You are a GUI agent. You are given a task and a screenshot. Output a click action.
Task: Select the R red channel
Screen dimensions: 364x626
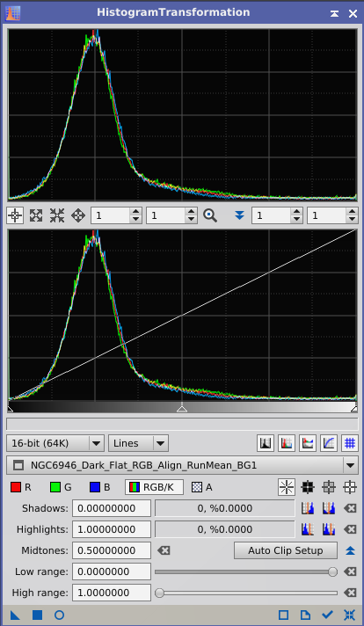[x=21, y=487]
